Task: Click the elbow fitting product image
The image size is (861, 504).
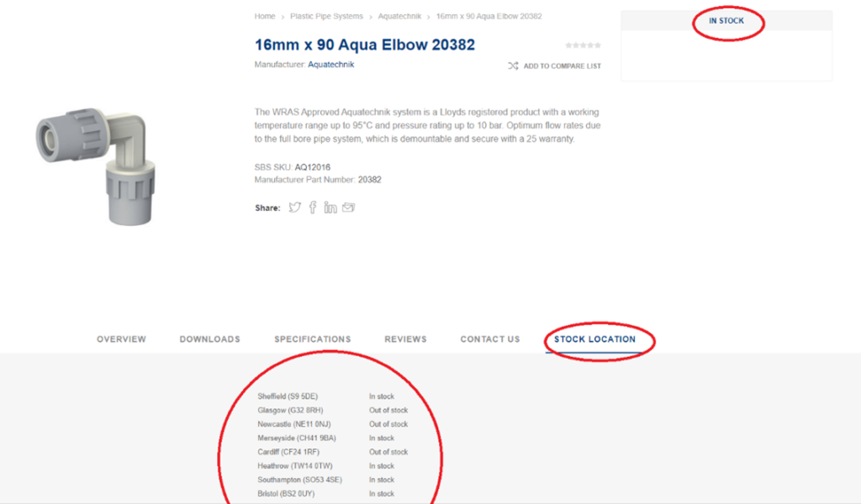Action: pos(96,166)
